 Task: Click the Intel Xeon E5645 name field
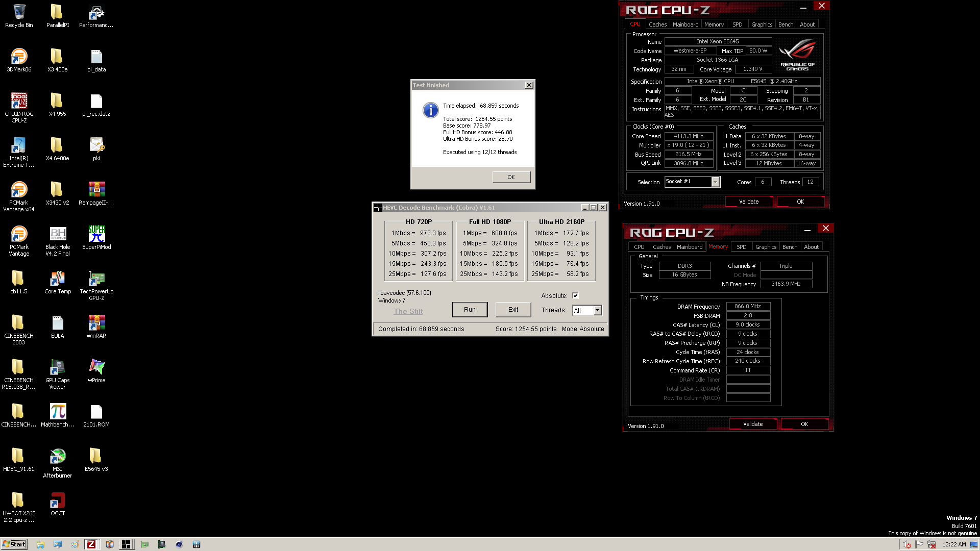point(718,41)
